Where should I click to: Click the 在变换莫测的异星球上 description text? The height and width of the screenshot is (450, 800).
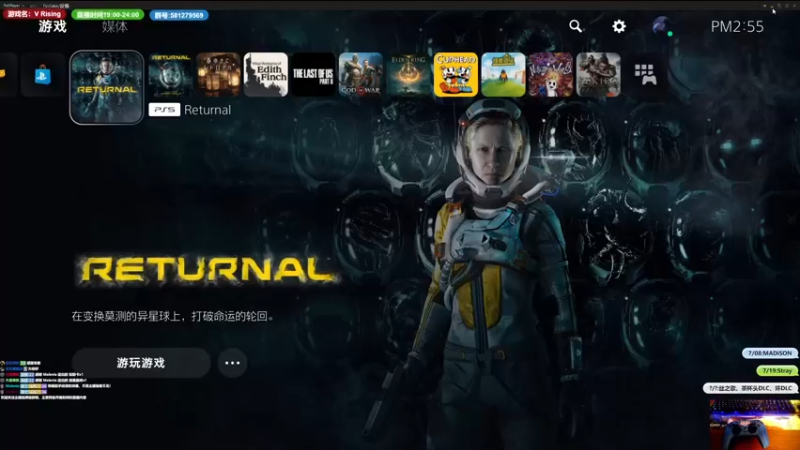tap(173, 316)
